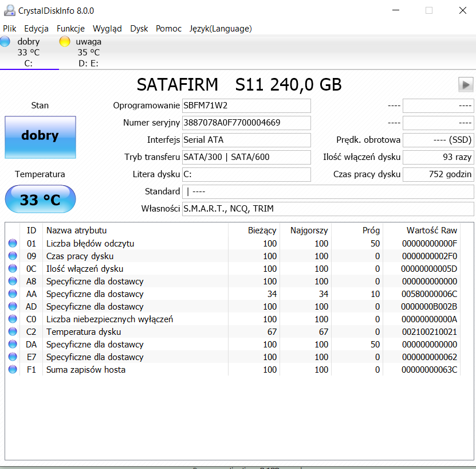Click status orb for attribute F1
This screenshot has width=476, height=469.
[x=13, y=369]
